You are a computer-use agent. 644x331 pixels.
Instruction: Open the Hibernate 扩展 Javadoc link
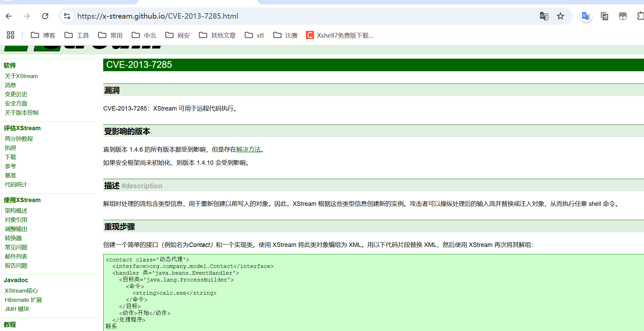23,300
